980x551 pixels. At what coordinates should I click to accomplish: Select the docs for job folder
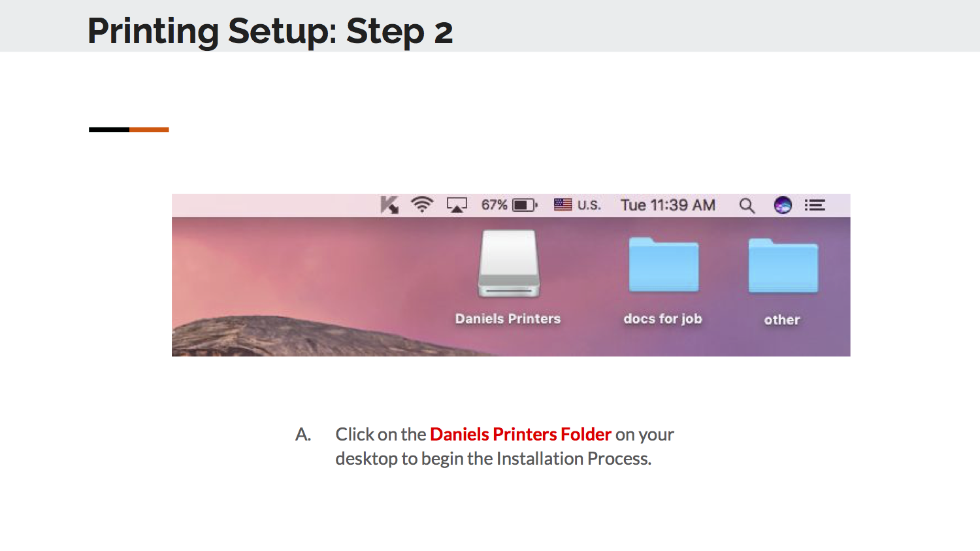click(664, 265)
